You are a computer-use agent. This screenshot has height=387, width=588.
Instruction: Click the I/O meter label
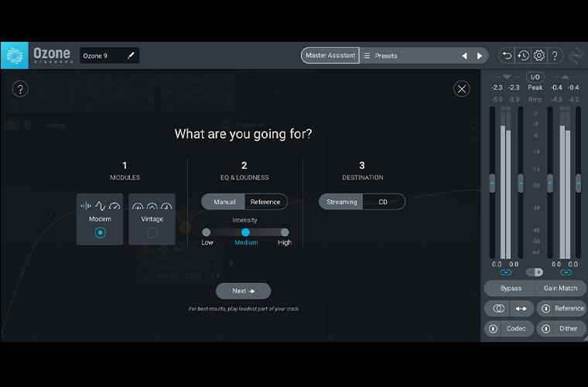535,77
